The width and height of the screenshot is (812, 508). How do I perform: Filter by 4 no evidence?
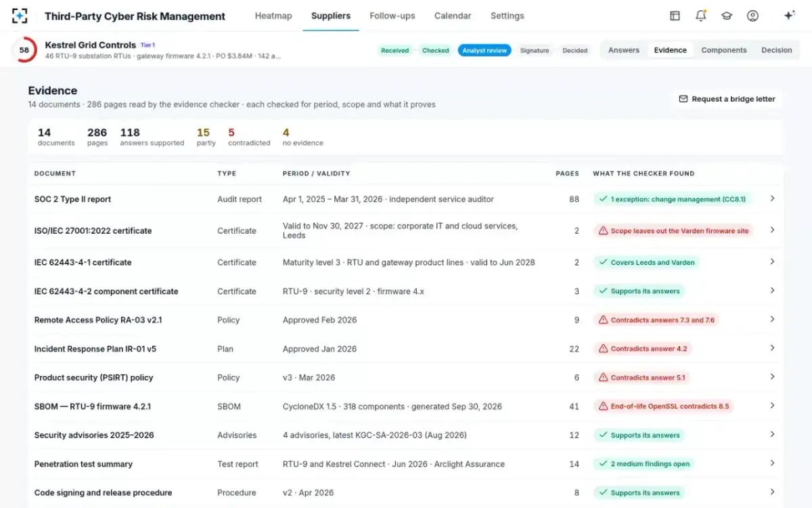point(302,137)
